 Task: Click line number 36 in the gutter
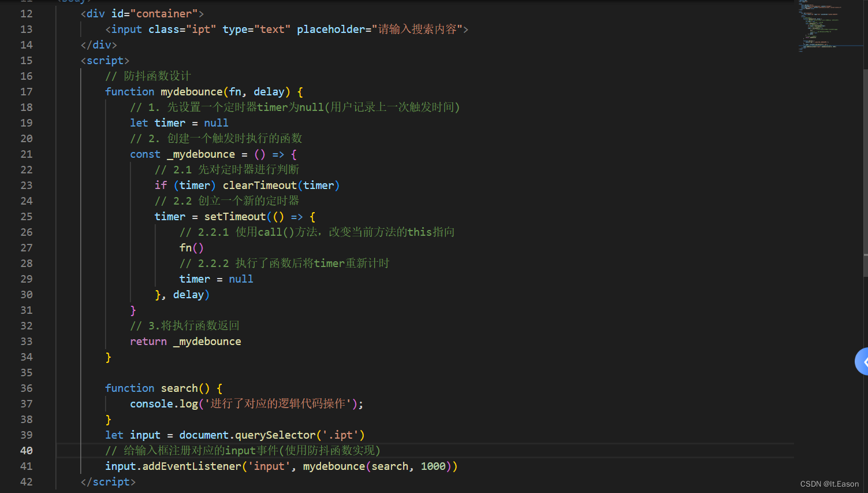(x=27, y=388)
